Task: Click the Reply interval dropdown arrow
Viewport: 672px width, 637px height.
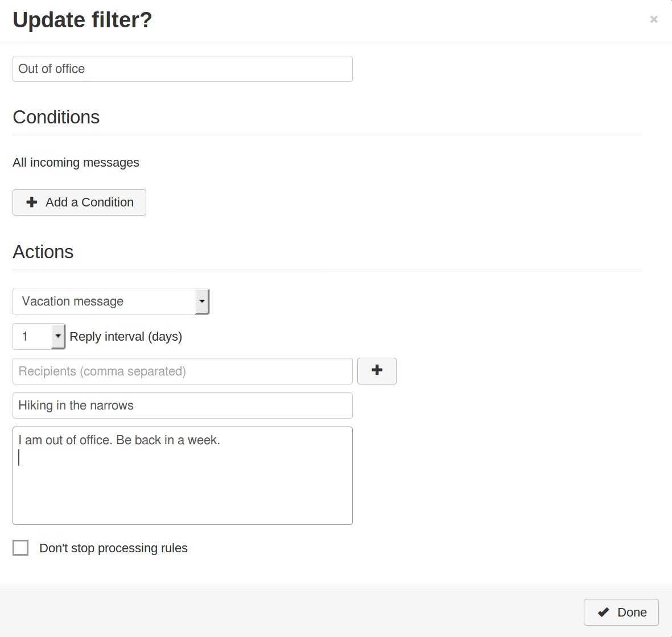Action: click(57, 336)
